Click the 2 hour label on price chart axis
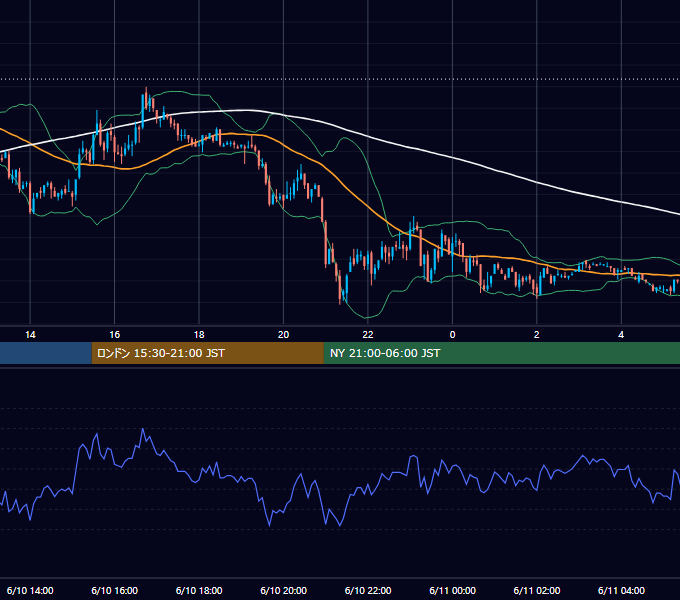680x600 pixels. (x=536, y=335)
